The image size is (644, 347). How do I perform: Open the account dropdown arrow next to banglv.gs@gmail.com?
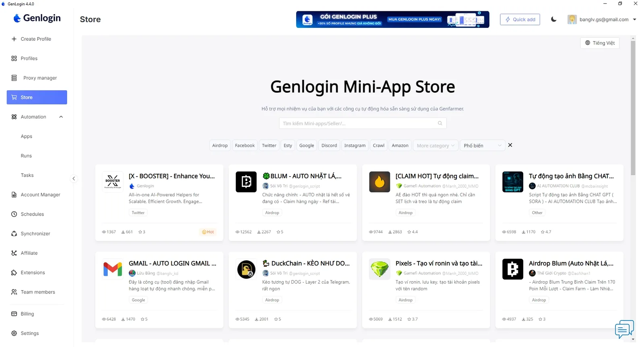tap(635, 19)
